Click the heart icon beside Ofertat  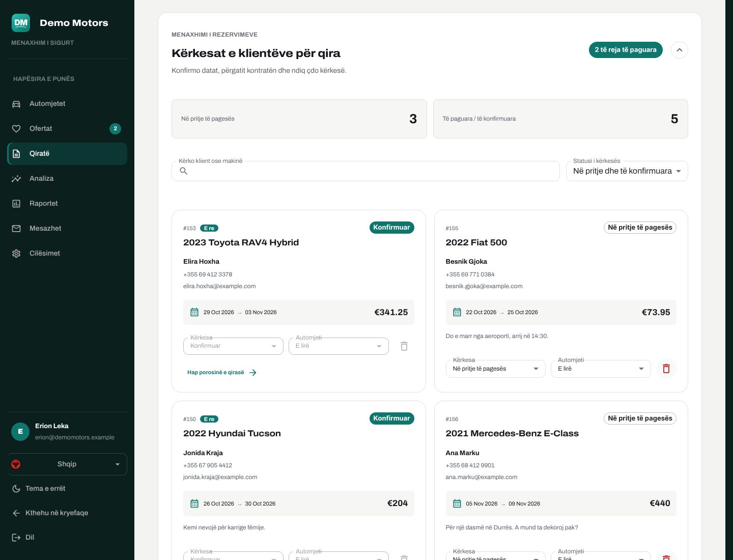[16, 129]
